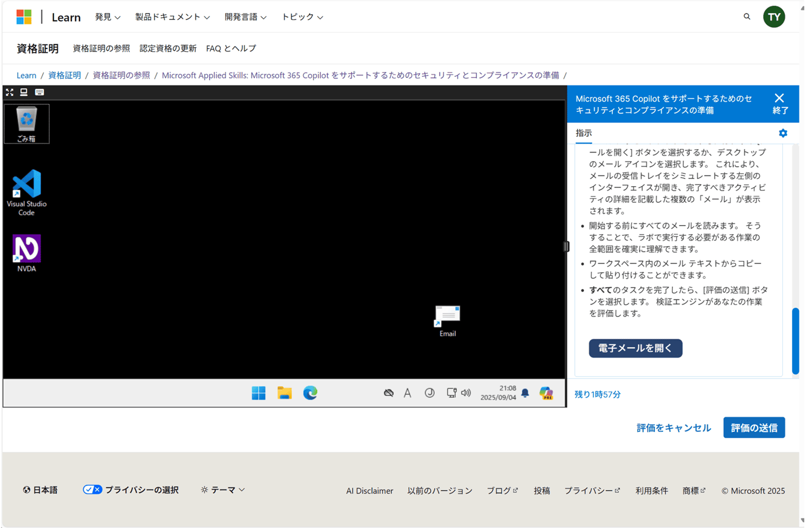812x528 pixels.
Task: Click the 評価の送信 button
Action: 754,428
